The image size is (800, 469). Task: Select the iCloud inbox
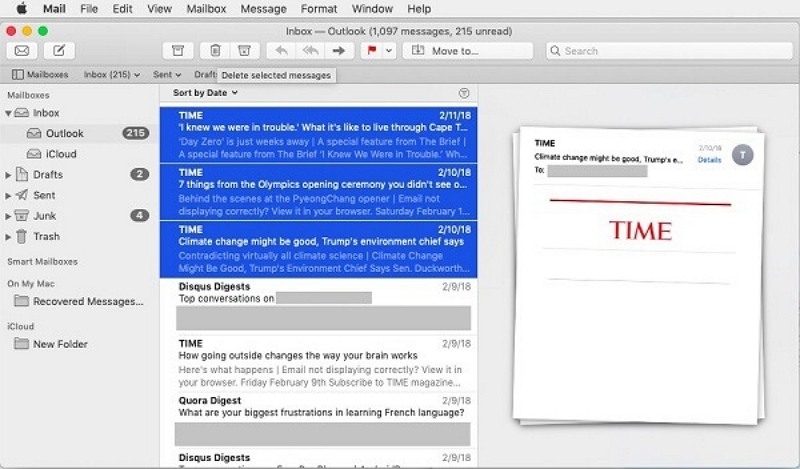tap(79, 154)
